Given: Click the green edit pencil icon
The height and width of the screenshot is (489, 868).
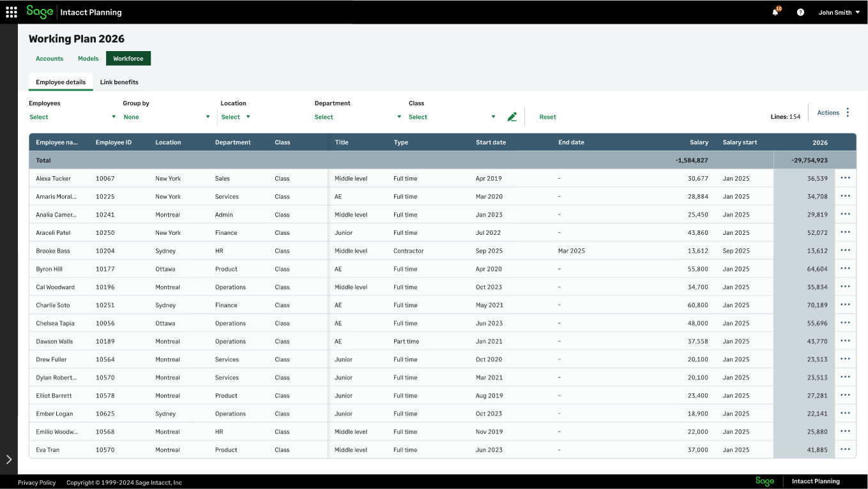Looking at the screenshot, I should click(512, 117).
